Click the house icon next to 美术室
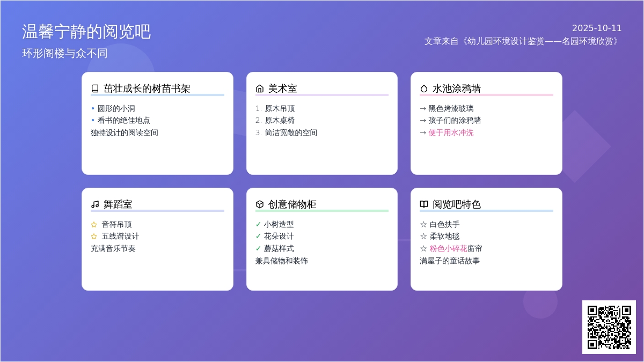The width and height of the screenshot is (644, 362). [260, 88]
